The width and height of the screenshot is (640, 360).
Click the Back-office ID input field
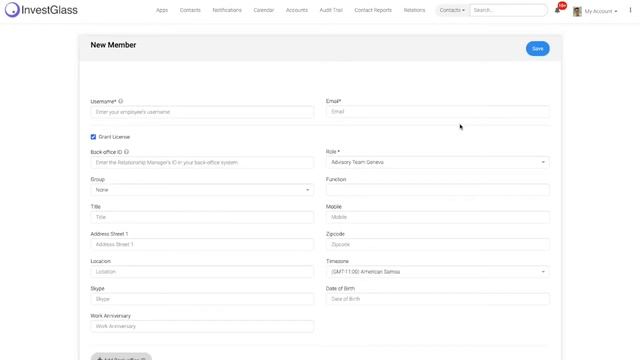[202, 162]
